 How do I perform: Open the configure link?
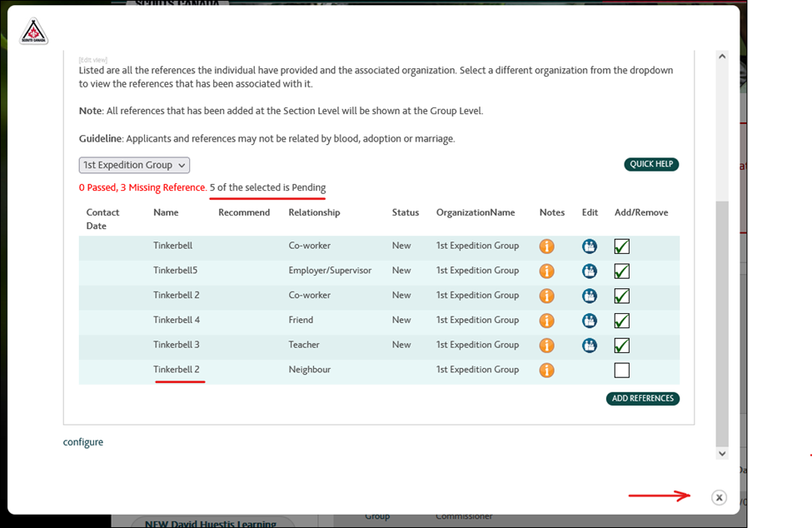click(83, 442)
